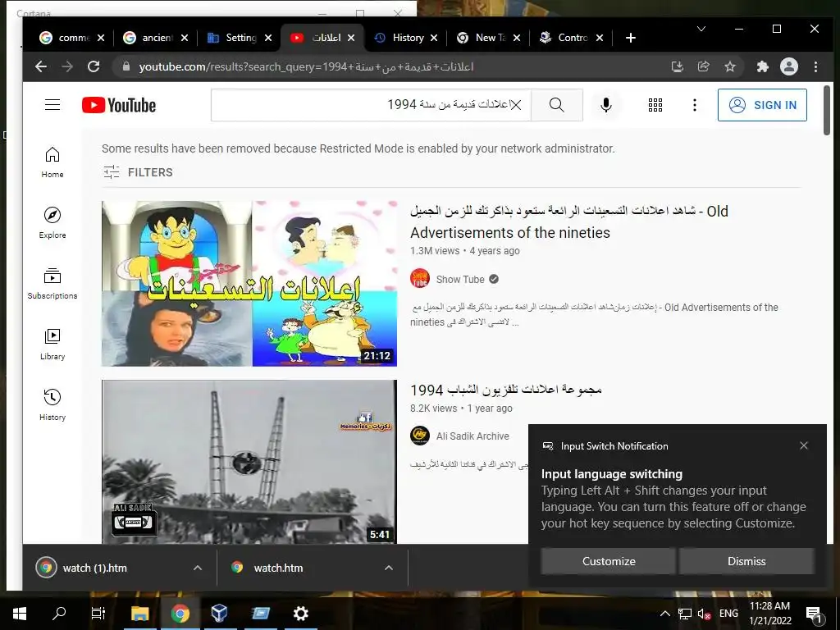Switch to the New Tab tab
The image size is (840, 630).
(x=489, y=38)
